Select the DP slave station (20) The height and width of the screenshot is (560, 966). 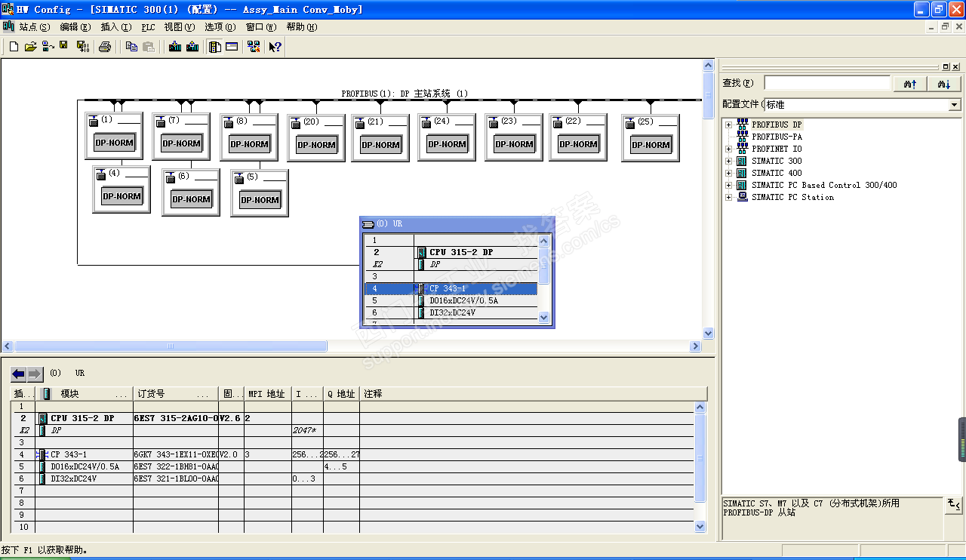coord(316,138)
